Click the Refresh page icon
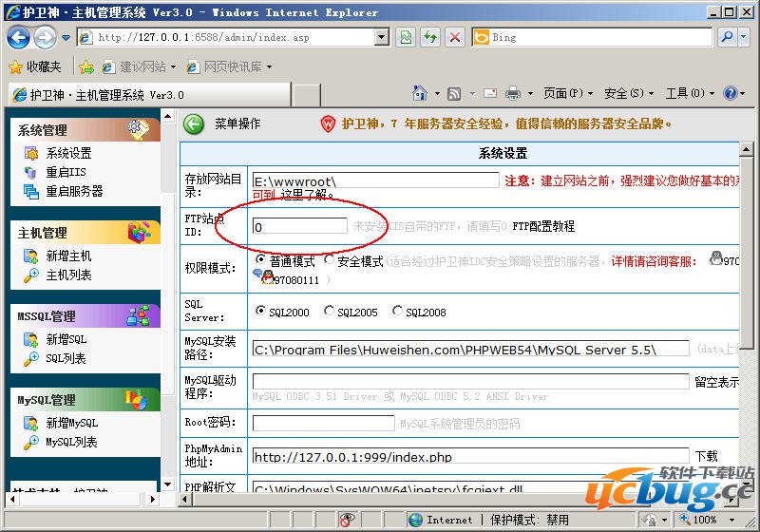The image size is (760, 532). [430, 37]
